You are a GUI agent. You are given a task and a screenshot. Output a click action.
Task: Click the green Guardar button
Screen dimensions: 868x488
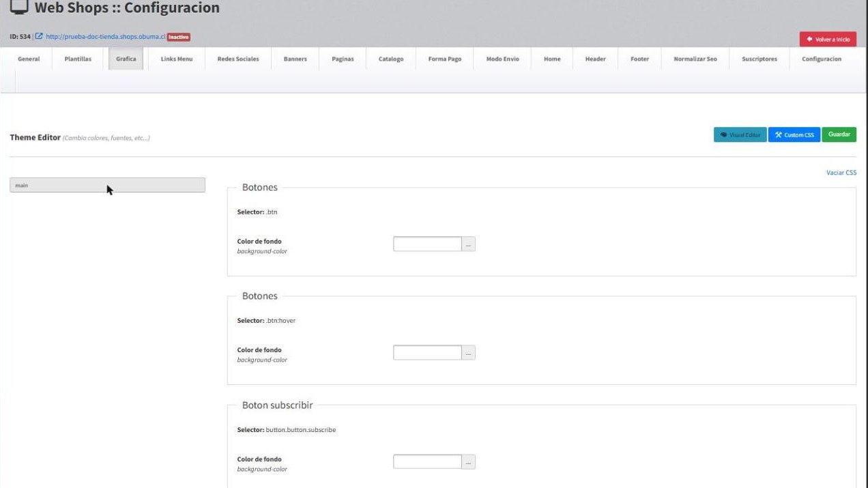pos(839,134)
